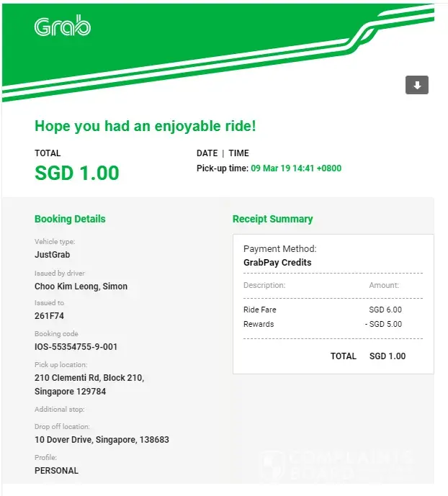Select the JustGrab vehicle type text
The image size is (448, 496).
click(x=52, y=255)
